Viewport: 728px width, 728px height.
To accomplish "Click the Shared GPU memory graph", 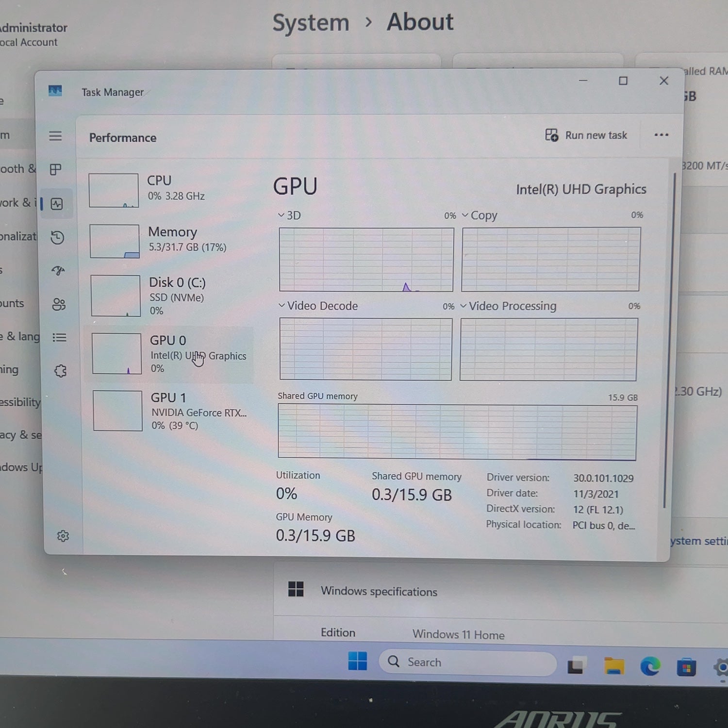I will tap(457, 432).
